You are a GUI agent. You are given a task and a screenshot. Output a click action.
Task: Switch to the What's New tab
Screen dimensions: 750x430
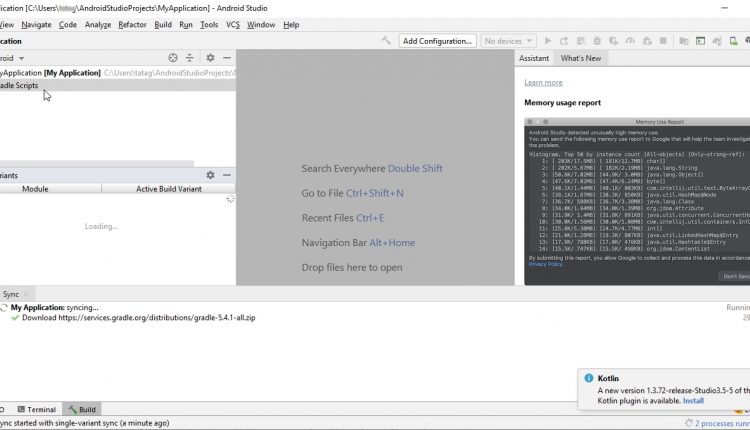tap(581, 58)
